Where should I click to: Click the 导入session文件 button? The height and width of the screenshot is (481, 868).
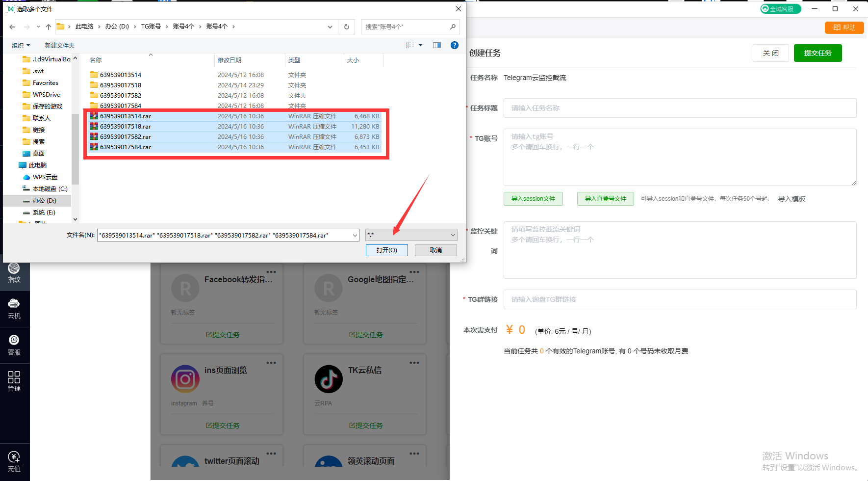coord(533,199)
